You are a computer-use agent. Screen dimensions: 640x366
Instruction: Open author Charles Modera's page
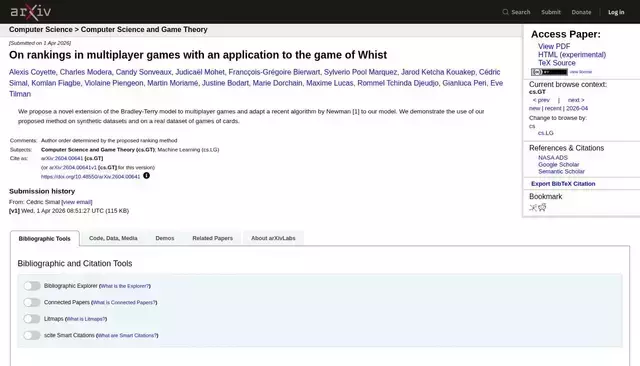86,72
